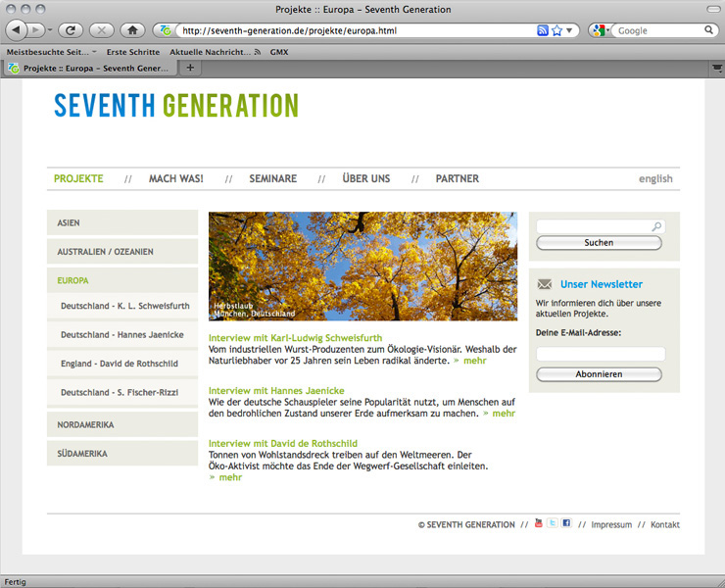
Task: Open the MACH WAS! menu item
Action: pyautogui.click(x=176, y=178)
